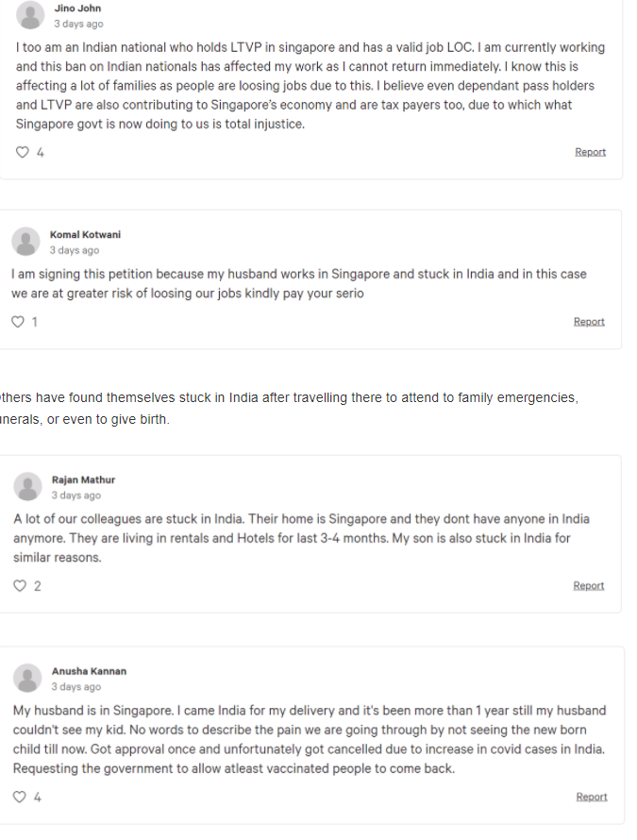Viewport: 637px width, 840px height.
Task: Open Anusha Kannan's profile avatar
Action: coord(27,678)
